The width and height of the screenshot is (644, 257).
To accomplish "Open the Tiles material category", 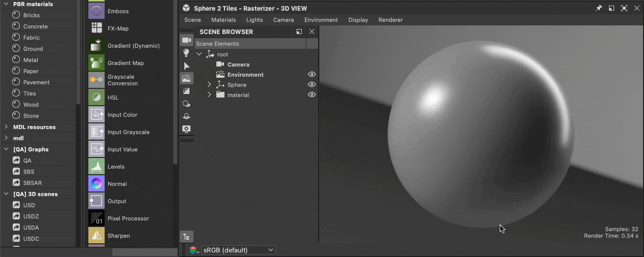I will pyautogui.click(x=29, y=93).
